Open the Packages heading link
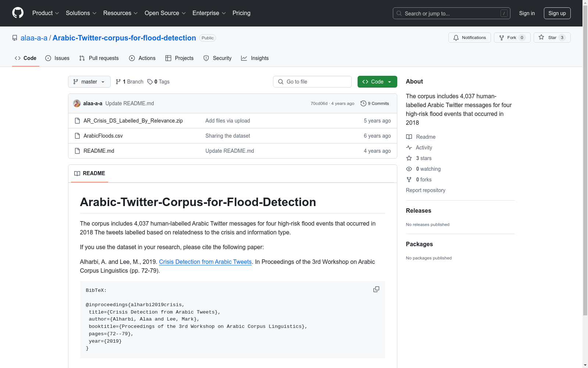588x368 pixels. (419, 244)
